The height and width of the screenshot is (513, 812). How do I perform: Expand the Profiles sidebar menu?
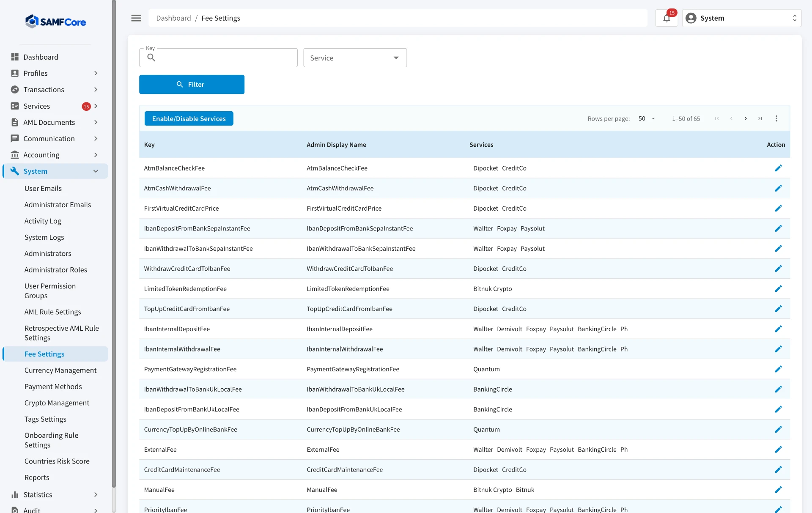(55, 73)
